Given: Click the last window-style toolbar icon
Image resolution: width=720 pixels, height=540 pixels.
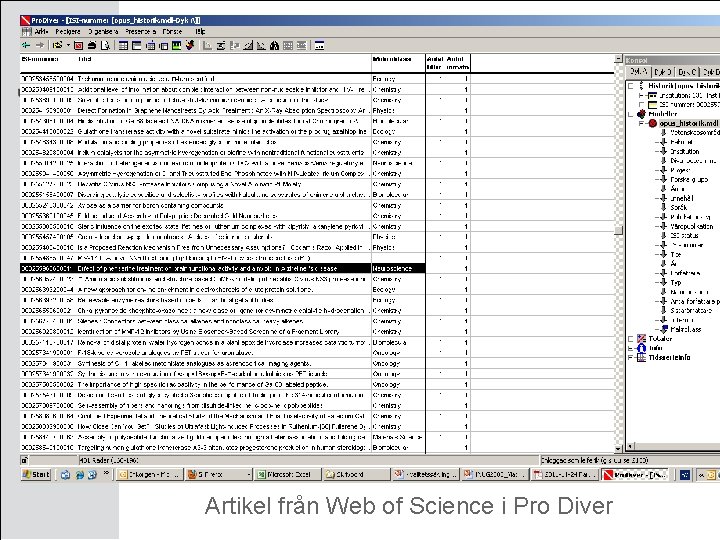Looking at the screenshot, I should coord(319,45).
